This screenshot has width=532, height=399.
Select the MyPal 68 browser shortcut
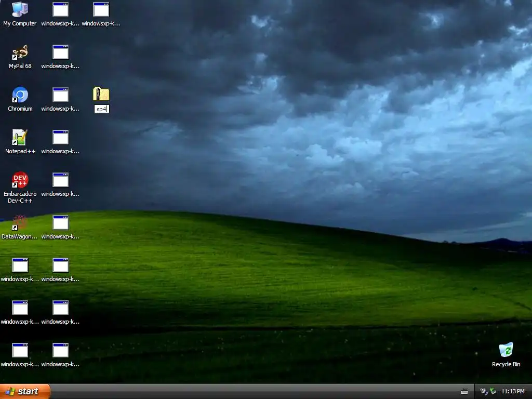point(20,57)
